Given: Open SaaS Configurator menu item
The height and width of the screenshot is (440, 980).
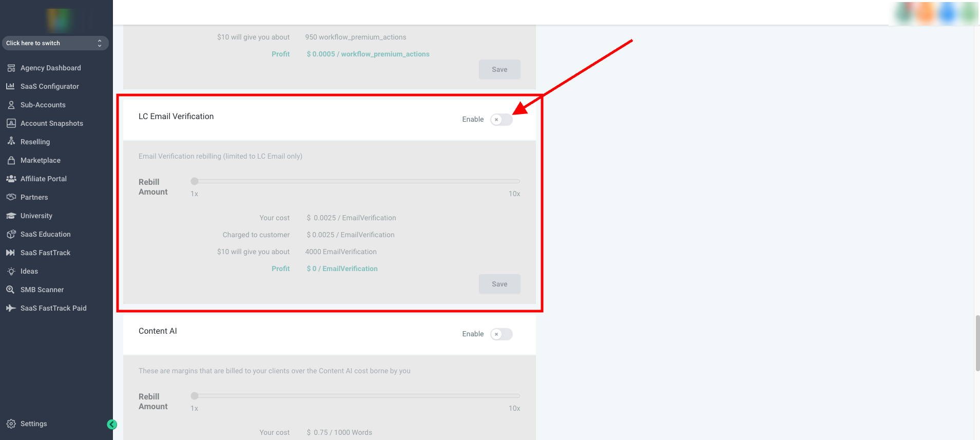Looking at the screenshot, I should click(50, 86).
